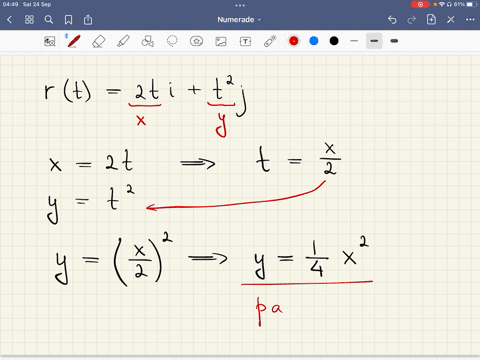Open the thumbnail grid view
The width and height of the screenshot is (480, 360).
click(x=29, y=20)
